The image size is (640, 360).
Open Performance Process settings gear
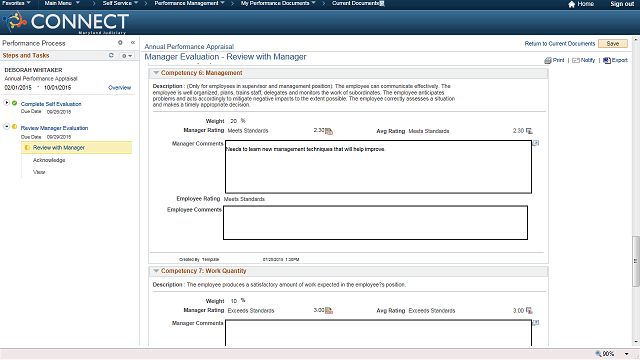point(120,42)
